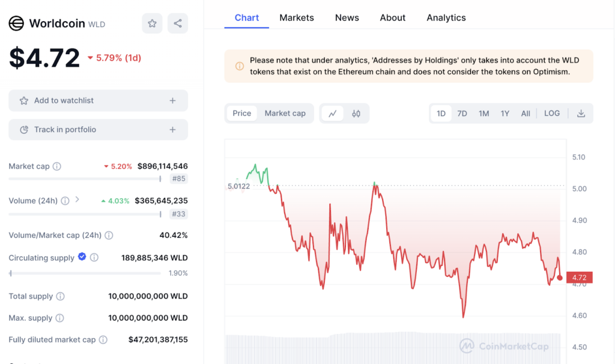Screen dimensions: 615x364
Task: Click the share icon next to star
Action: point(178,23)
